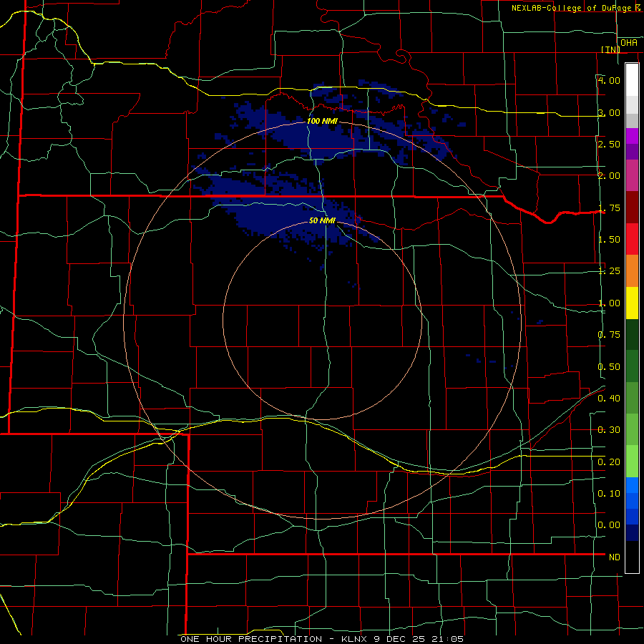Select the white legend swatch at top
The height and width of the screenshot is (644, 644).
(x=632, y=80)
